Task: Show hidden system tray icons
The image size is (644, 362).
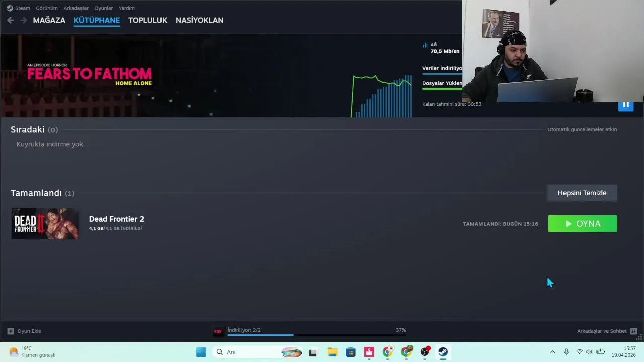Action: tap(552, 352)
